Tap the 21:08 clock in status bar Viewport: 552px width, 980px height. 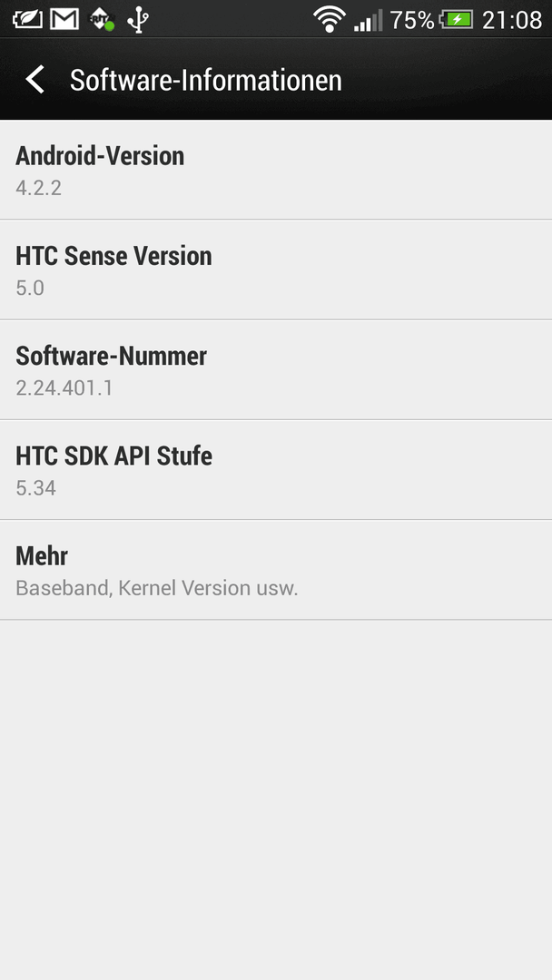pos(512,20)
